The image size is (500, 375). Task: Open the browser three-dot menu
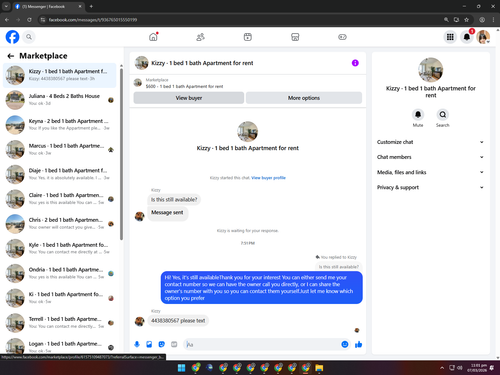coord(494,20)
